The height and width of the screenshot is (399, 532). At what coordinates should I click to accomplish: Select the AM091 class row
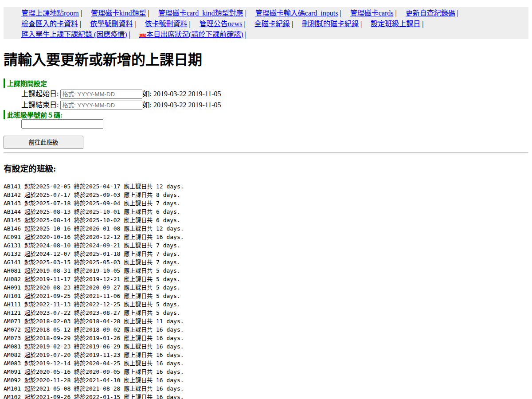[x=94, y=372]
